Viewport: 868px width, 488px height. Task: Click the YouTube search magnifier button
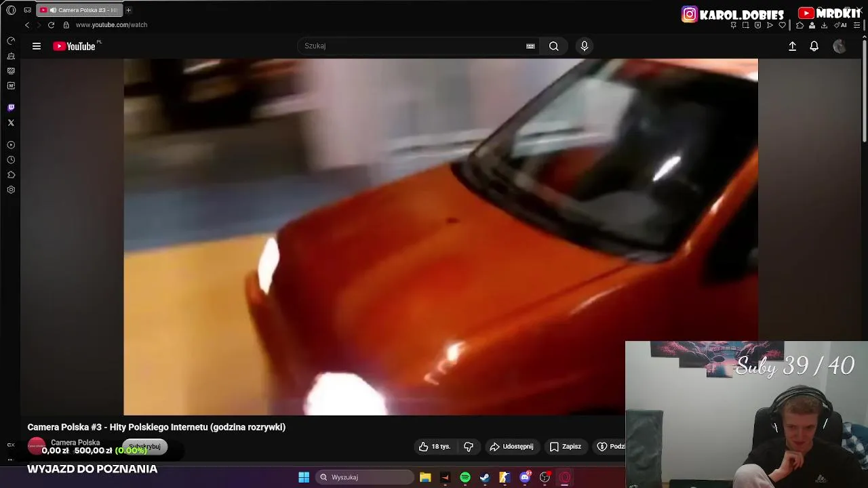point(554,46)
